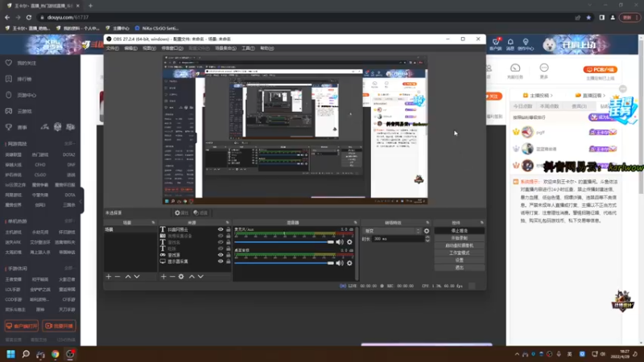The height and width of the screenshot is (362, 644).
Task: Remove selected source with minus icon
Action: 172,277
